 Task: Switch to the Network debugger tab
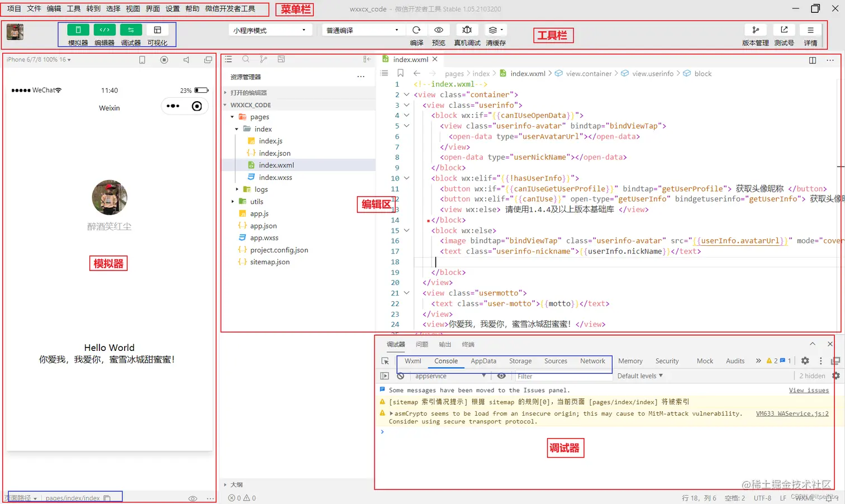[x=592, y=361]
